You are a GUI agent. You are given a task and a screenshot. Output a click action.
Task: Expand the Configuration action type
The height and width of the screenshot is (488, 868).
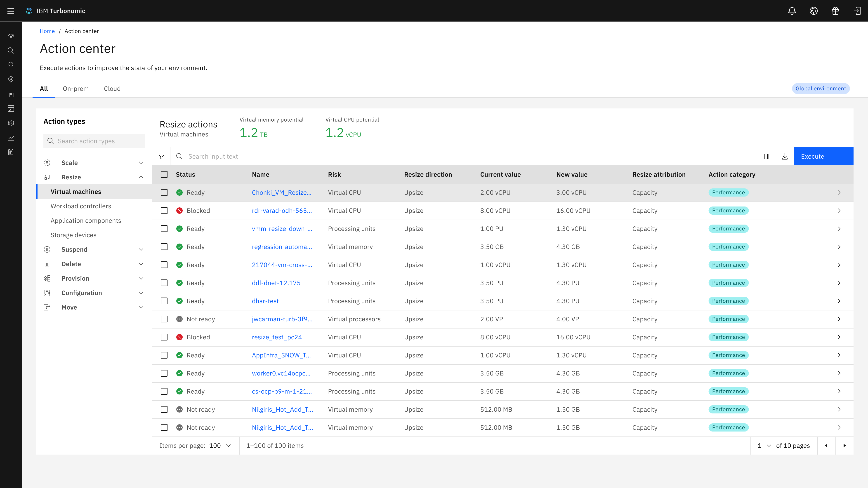point(94,293)
